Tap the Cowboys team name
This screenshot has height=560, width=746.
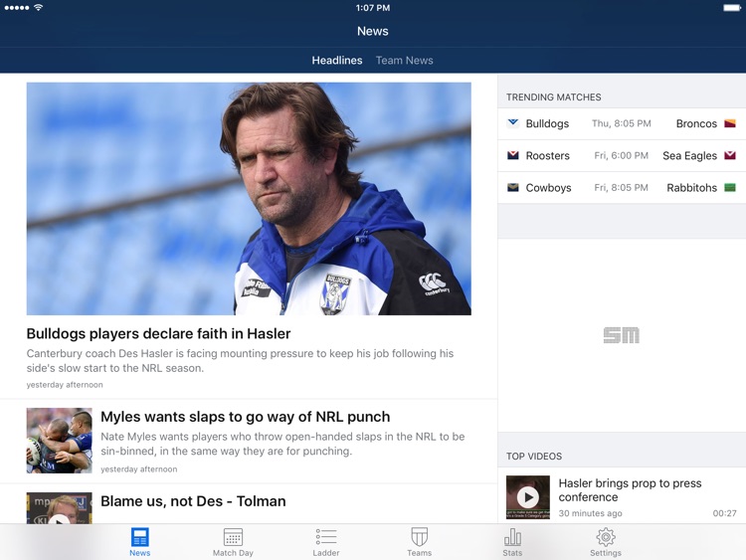(x=548, y=187)
